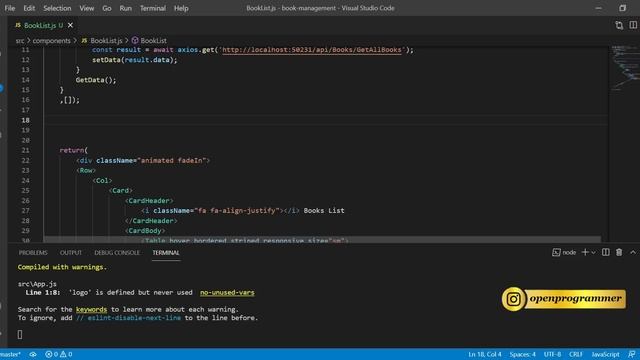Click the <Col> tag on line 24
This screenshot has height=360, width=640.
pos(102,180)
